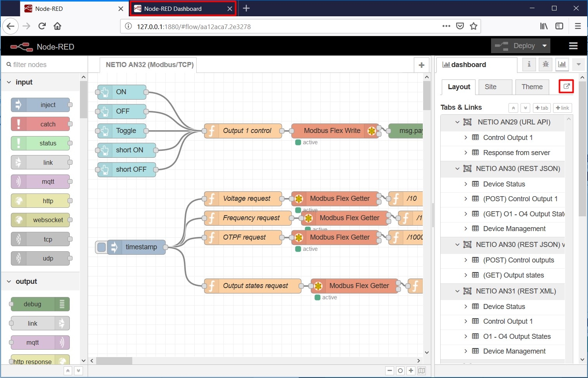Collapse NETIO AN29 (URL API) tab
Viewport: 588px width, 378px height.
(457, 122)
